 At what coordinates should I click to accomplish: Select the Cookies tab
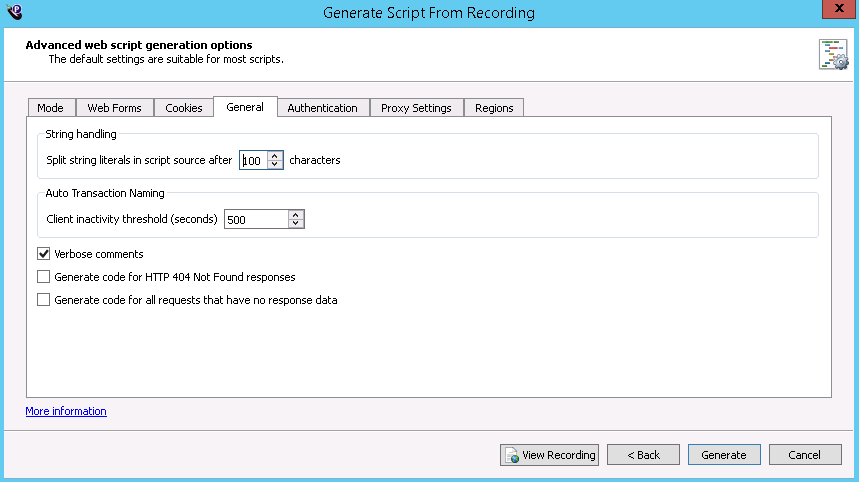(x=183, y=108)
